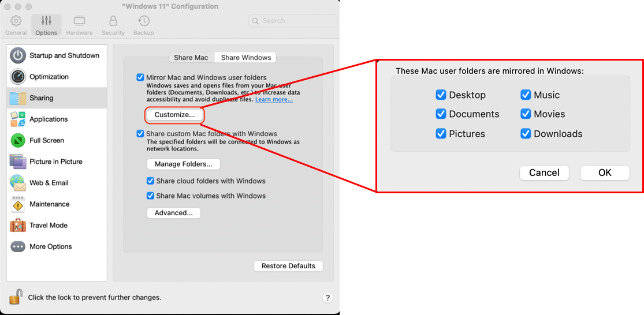Select the Picture in Picture icon
Screen dimensions: 644x315
point(18,162)
